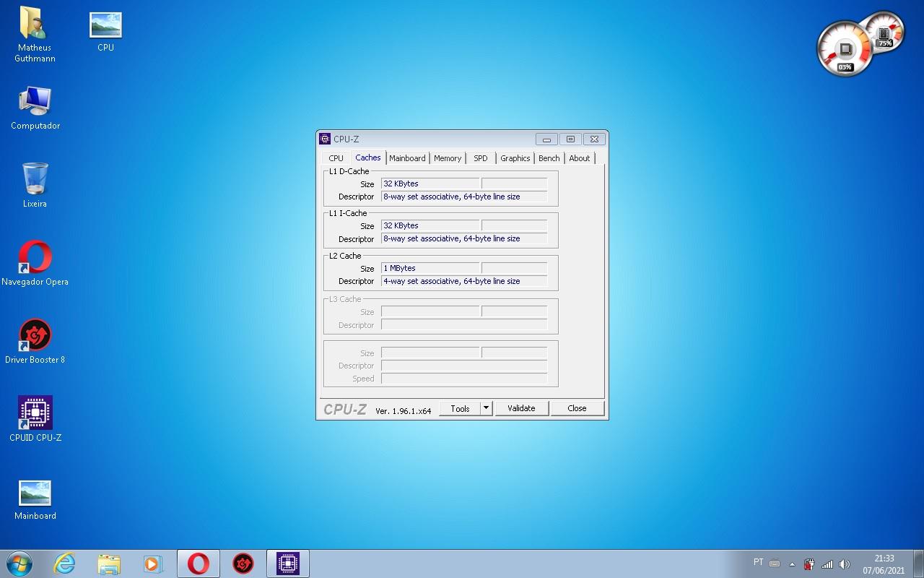This screenshot has width=924, height=578.
Task: Open the volume speaker tray icon
Action: 845,564
